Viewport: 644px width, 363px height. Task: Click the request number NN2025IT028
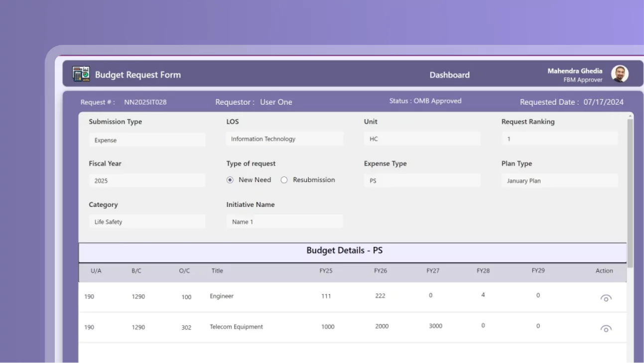pos(145,102)
